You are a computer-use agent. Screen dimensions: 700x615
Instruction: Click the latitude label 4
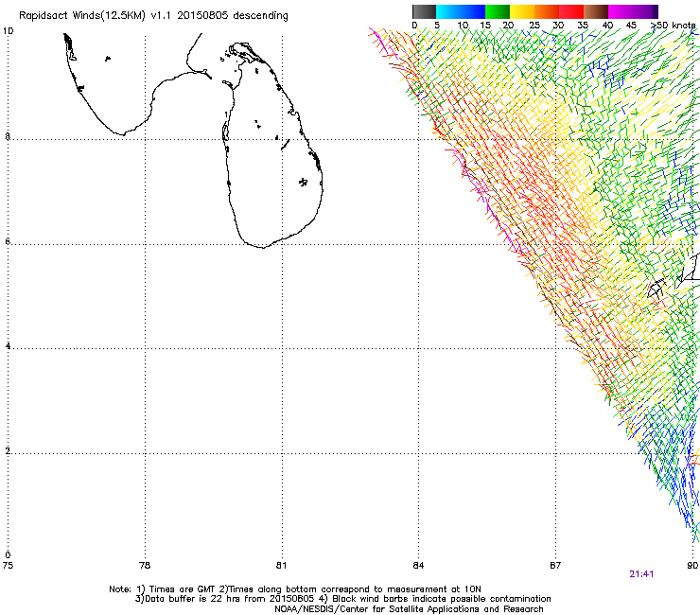point(8,346)
